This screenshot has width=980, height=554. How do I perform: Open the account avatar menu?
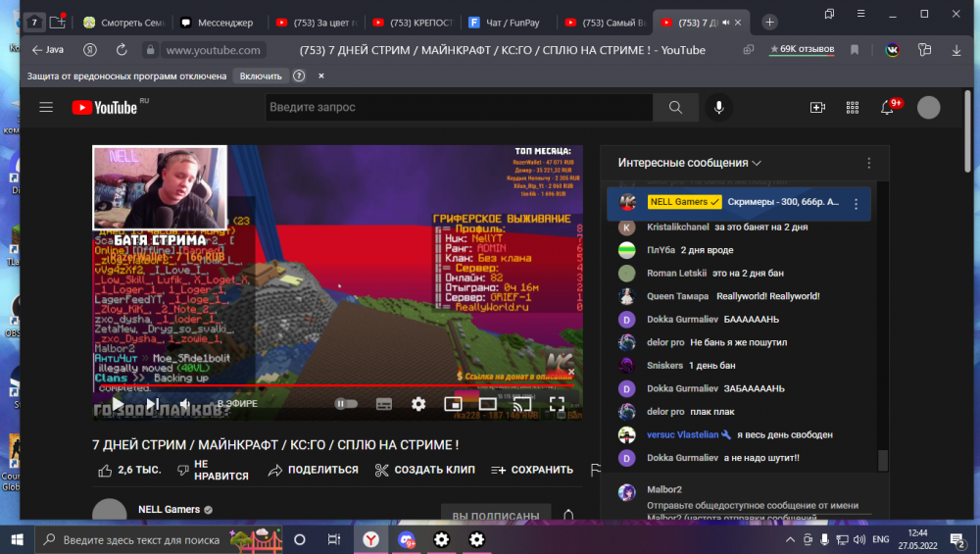[x=928, y=108]
